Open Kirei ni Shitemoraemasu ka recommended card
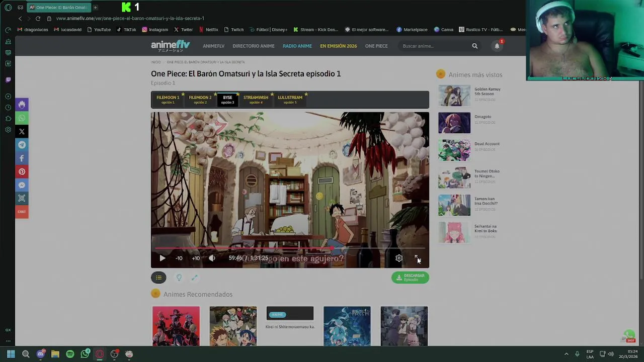Screen dimensions: 644x362 click(290, 319)
